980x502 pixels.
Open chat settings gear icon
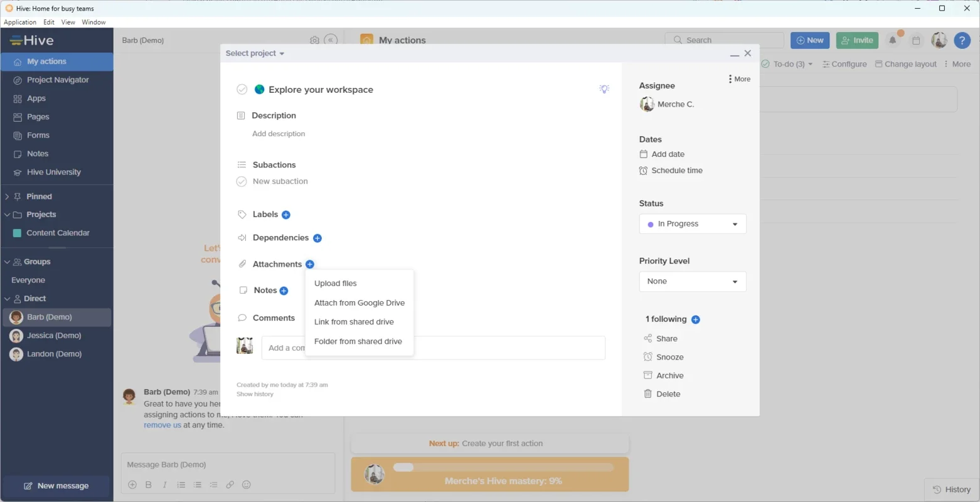click(x=314, y=40)
